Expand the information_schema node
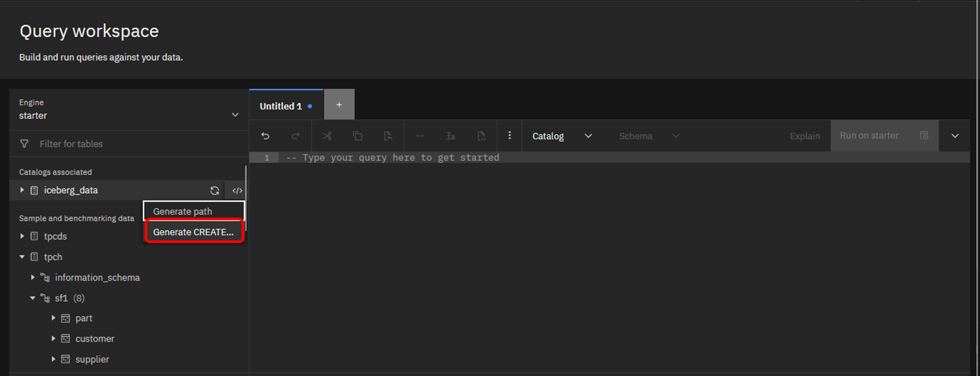 33,277
